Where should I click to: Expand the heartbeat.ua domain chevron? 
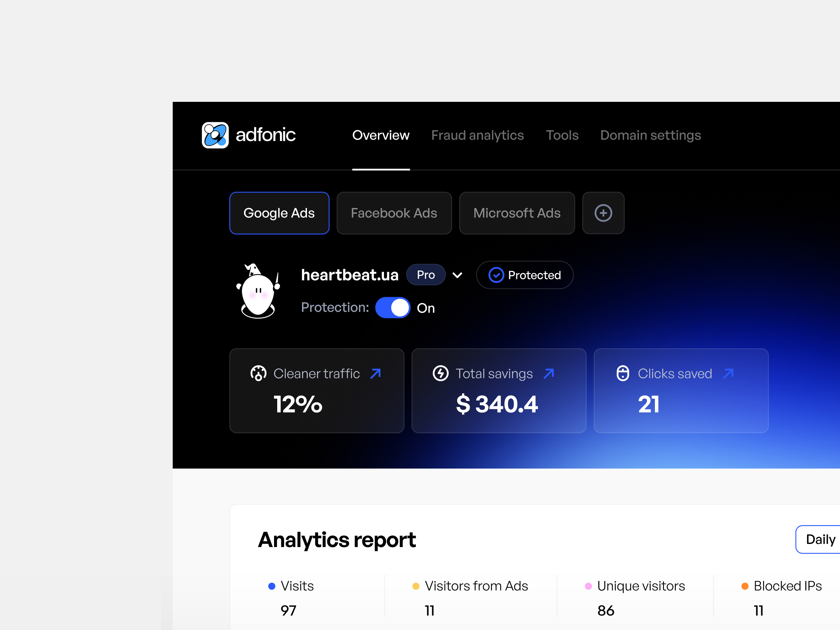[x=457, y=275]
